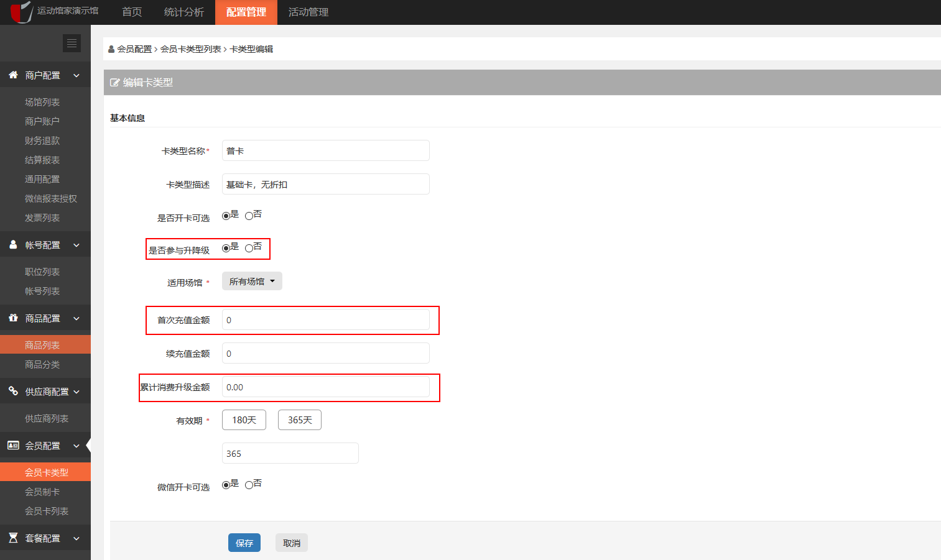
Task: Collapse the 供应商配置 section chevron
Action: (x=76, y=392)
